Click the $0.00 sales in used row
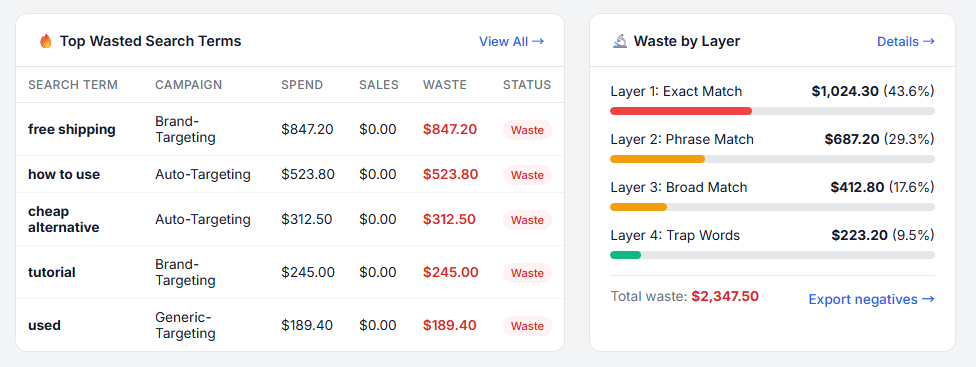Viewport: 976px width, 367px height. click(x=378, y=325)
